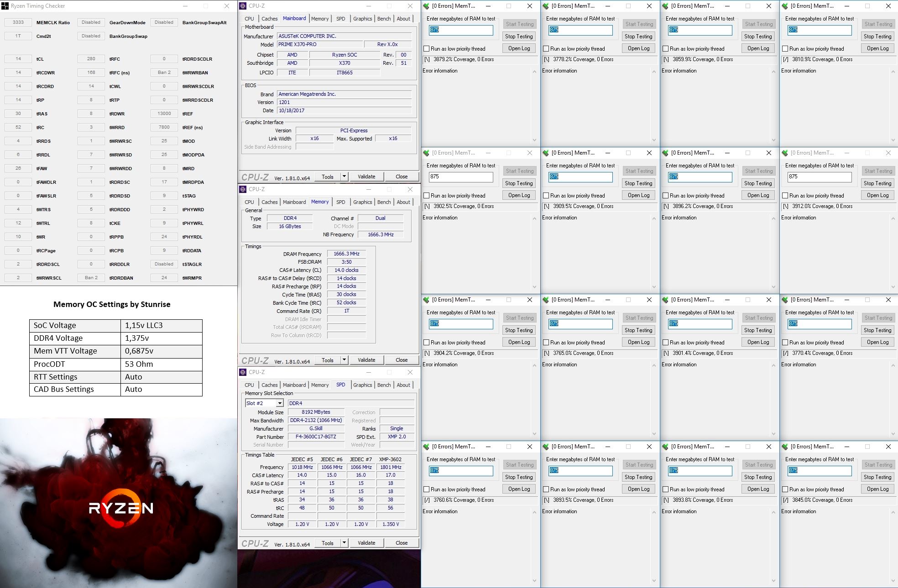The width and height of the screenshot is (898, 588).
Task: Click megabytes input field in 3902.5% coverage window
Action: click(460, 177)
